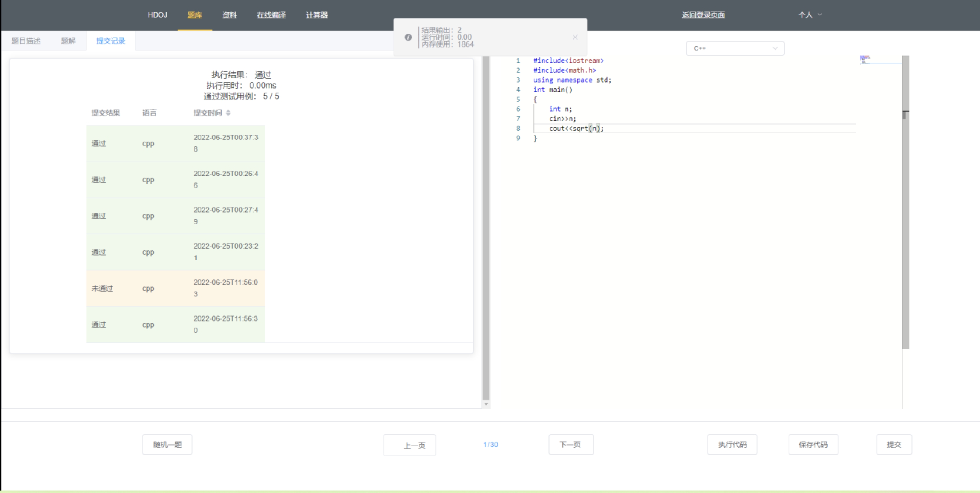Click the 未通过 result cell
The width and height of the screenshot is (980, 493).
[102, 288]
